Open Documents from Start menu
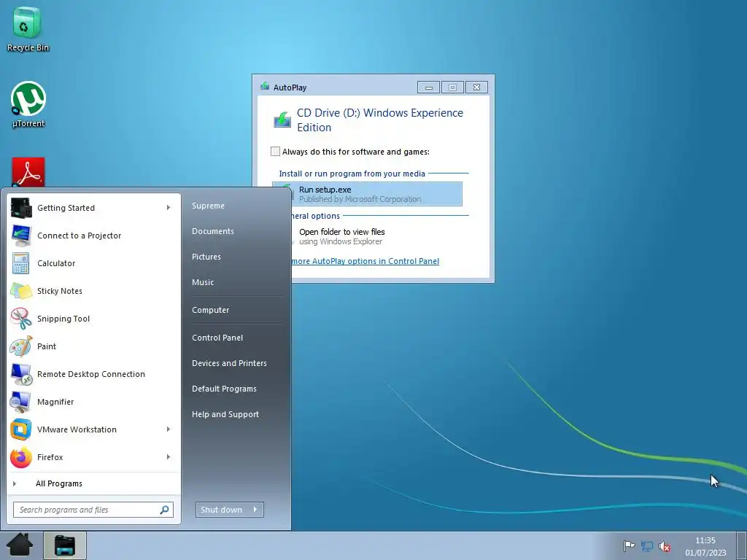The height and width of the screenshot is (560, 747). point(213,231)
